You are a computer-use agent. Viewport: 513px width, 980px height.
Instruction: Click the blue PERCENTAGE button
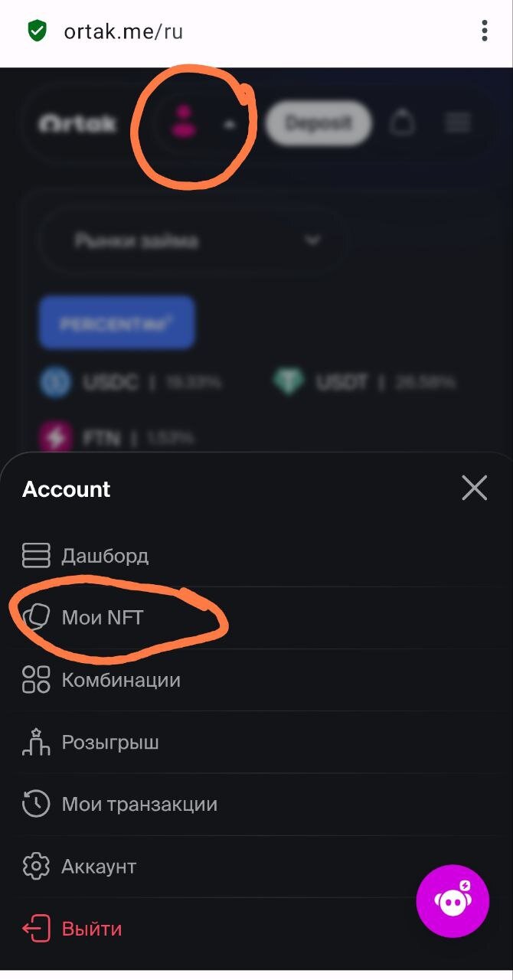pyautogui.click(x=116, y=322)
